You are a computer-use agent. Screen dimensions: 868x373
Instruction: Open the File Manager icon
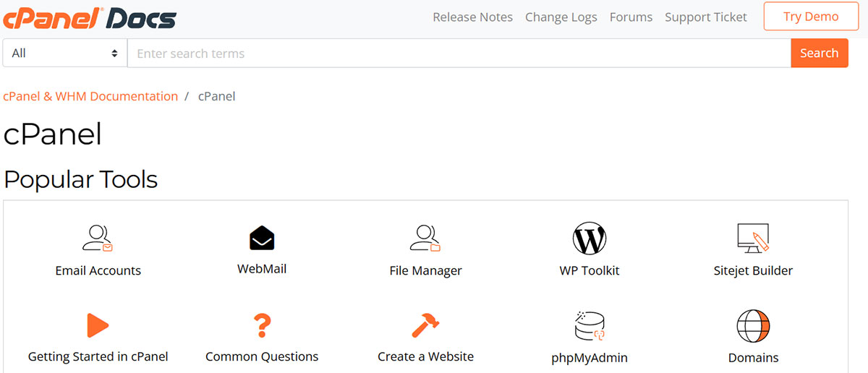[x=425, y=238]
